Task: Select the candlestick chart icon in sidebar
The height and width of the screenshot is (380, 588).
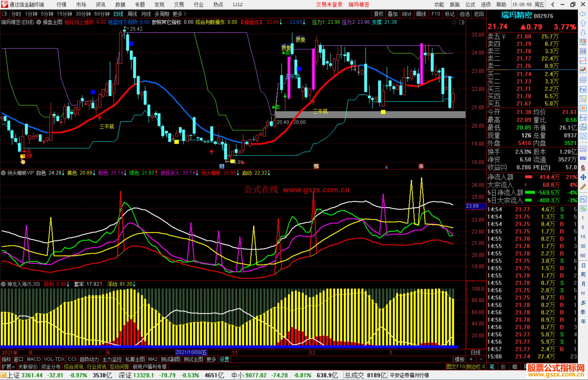Action: pyautogui.click(x=583, y=70)
